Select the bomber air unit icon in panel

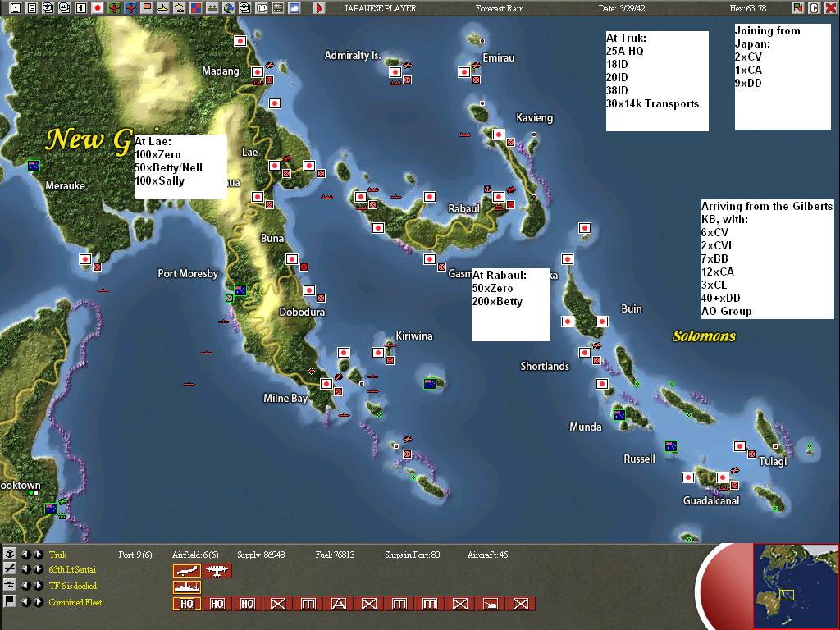click(217, 571)
